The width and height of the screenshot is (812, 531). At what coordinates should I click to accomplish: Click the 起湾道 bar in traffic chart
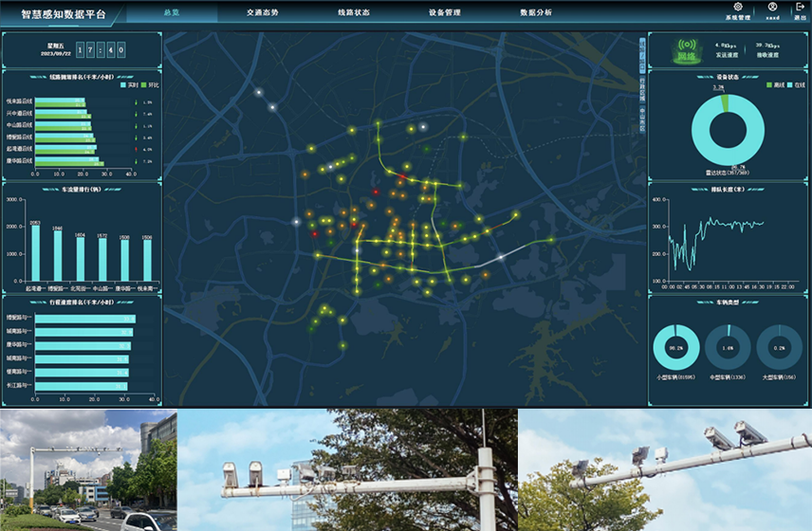(35, 253)
